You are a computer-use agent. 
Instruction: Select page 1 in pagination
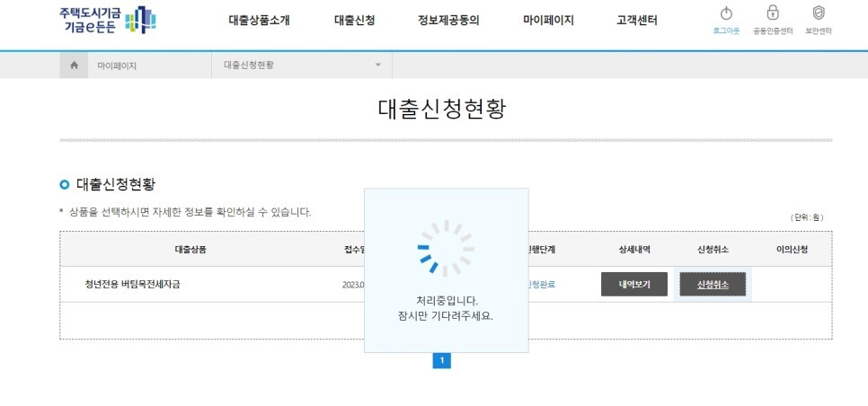coord(442,361)
